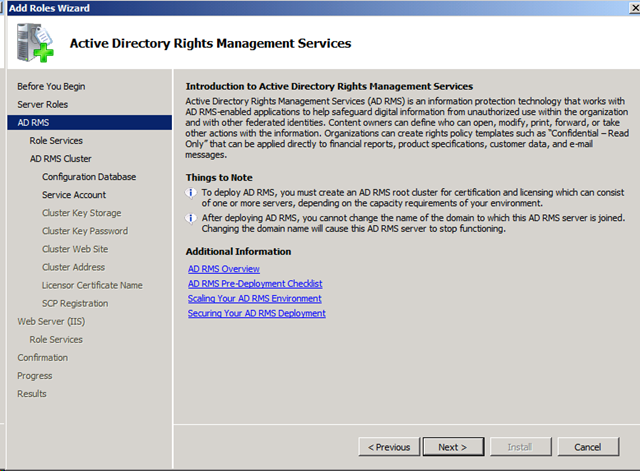This screenshot has width=640, height=471.
Task: Open the AD RMS Cluster step
Action: pyautogui.click(x=60, y=158)
